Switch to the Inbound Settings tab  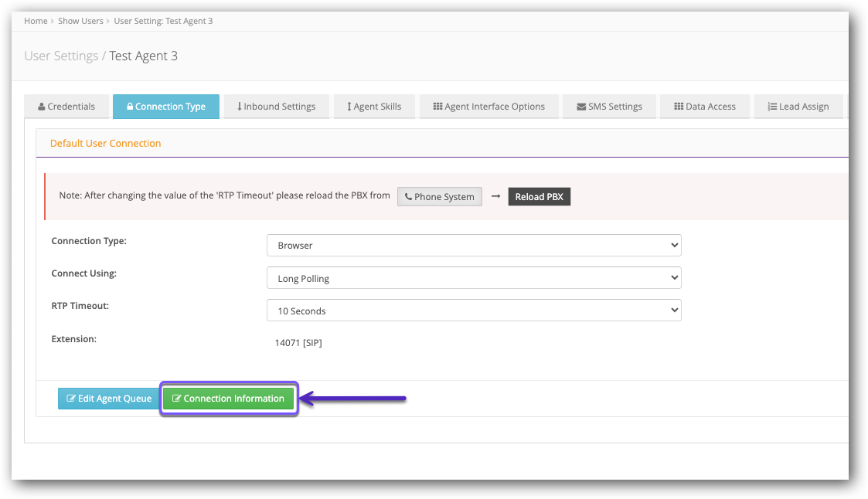pos(276,107)
